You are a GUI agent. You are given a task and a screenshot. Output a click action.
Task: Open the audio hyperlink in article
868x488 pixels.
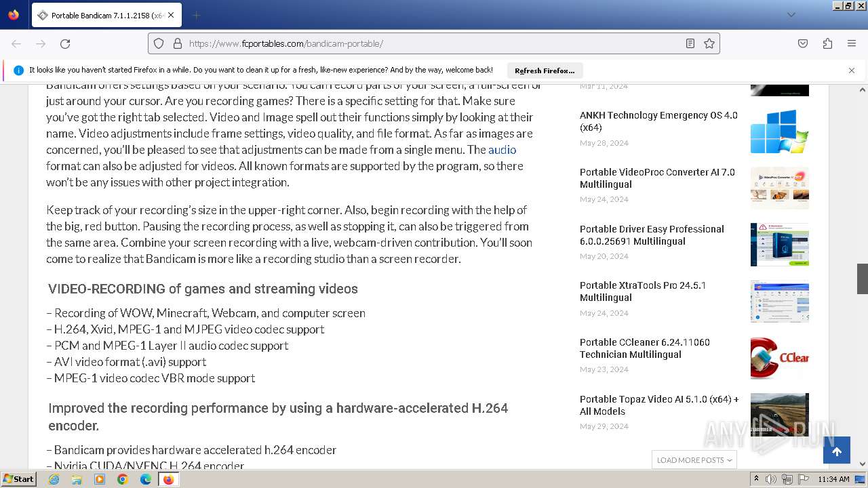(x=502, y=150)
